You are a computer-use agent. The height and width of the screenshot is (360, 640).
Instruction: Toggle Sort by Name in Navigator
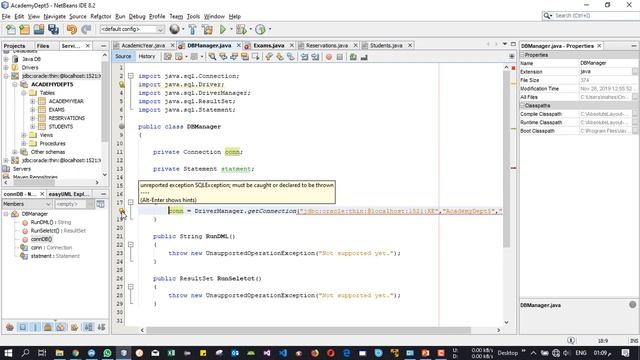click(x=88, y=327)
